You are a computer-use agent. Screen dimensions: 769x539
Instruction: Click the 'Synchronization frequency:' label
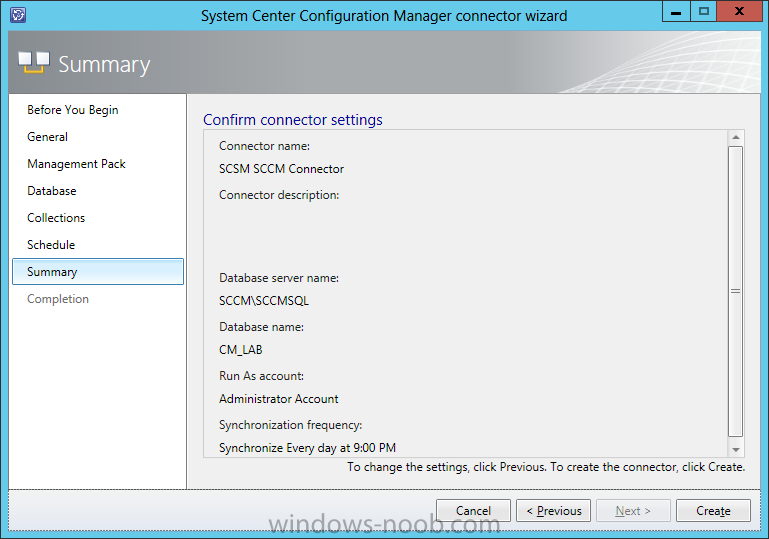tap(290, 425)
